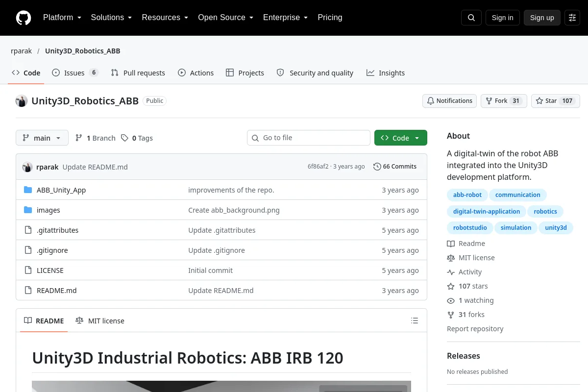Open 'improvements of the repo.' commit message
Screen dimensions: 588x392
point(231,190)
